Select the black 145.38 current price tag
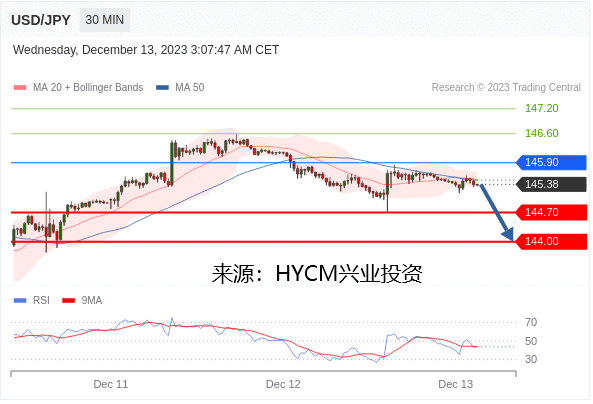The height and width of the screenshot is (404, 593). tap(551, 184)
